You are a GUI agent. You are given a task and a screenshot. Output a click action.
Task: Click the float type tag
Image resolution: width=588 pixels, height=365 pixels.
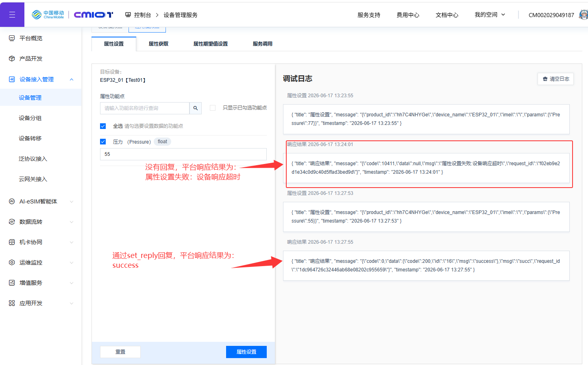[x=162, y=142]
